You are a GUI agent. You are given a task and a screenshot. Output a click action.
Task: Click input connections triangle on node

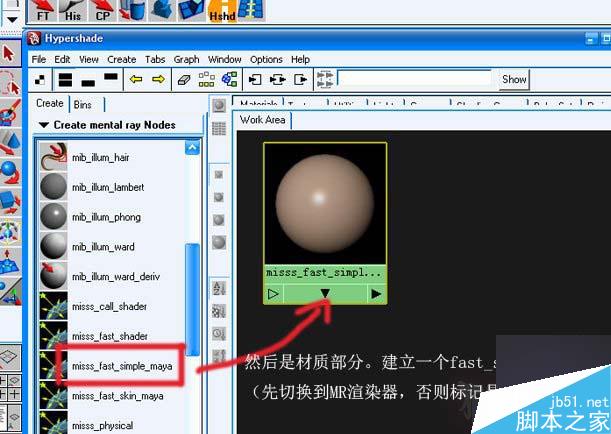tap(273, 294)
